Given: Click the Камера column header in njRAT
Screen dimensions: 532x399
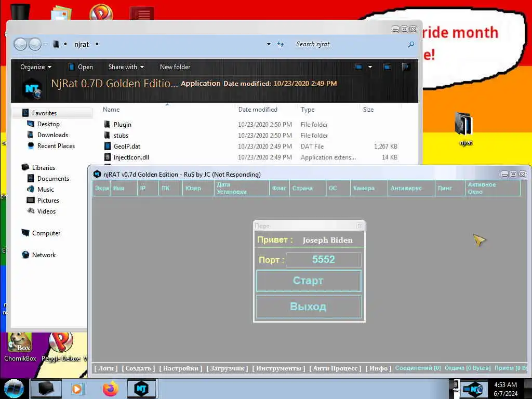Looking at the screenshot, I should (369, 188).
